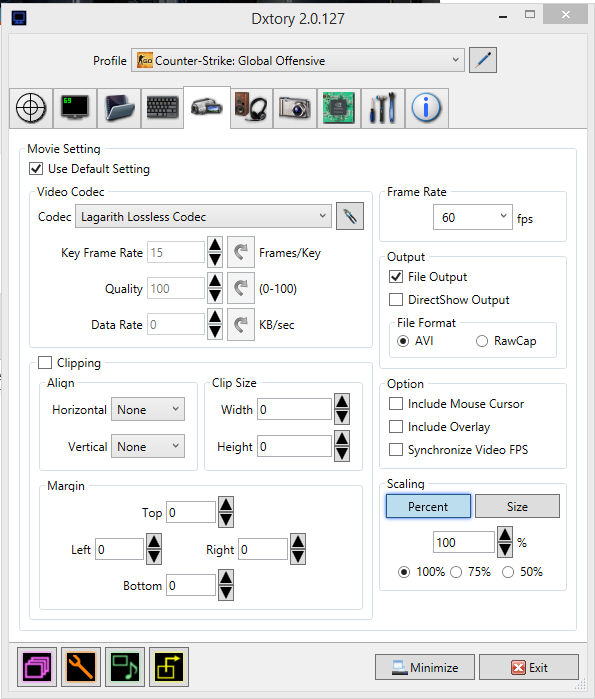595x699 pixels.
Task: Open the keyboard hotkey tab
Action: click(163, 108)
